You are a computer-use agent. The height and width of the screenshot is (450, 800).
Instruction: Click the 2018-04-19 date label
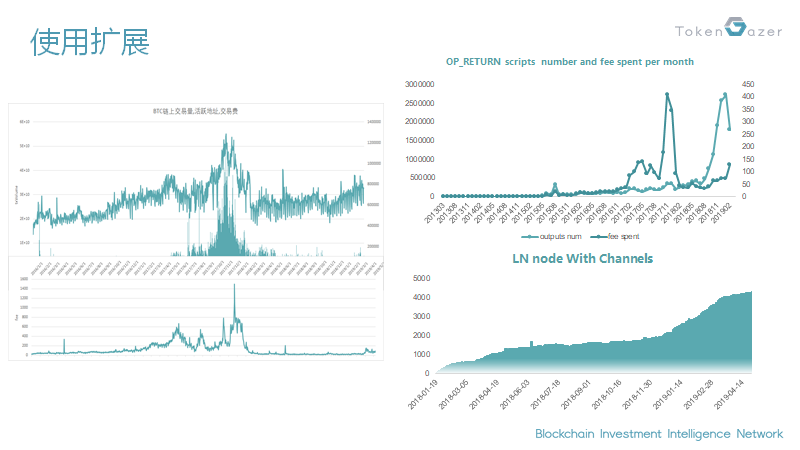(484, 394)
